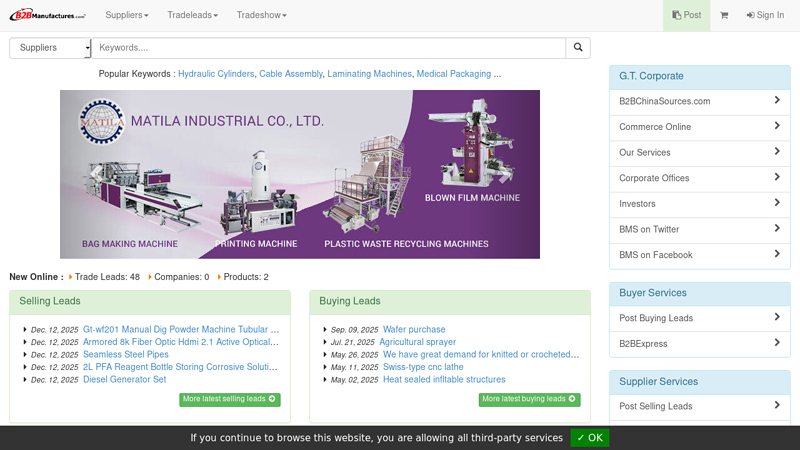The height and width of the screenshot is (450, 800).
Task: Open Gt-wf201 Manual Dig Powder Machine lead
Action: point(181,330)
